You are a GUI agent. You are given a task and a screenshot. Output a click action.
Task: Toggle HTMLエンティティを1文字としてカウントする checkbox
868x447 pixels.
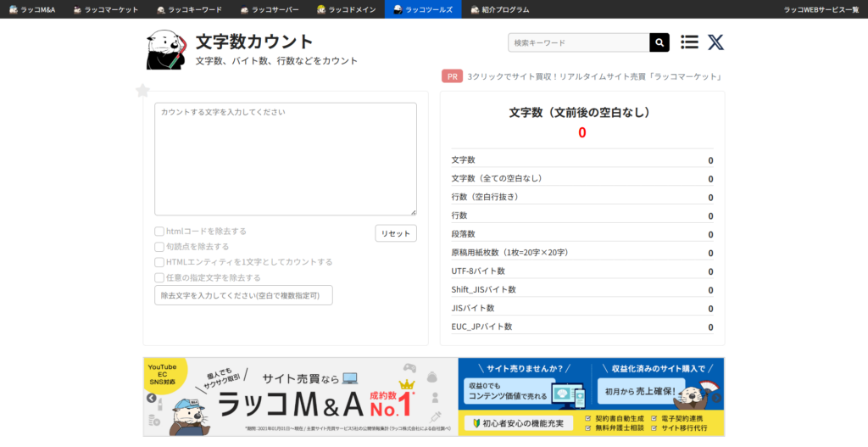coord(159,262)
